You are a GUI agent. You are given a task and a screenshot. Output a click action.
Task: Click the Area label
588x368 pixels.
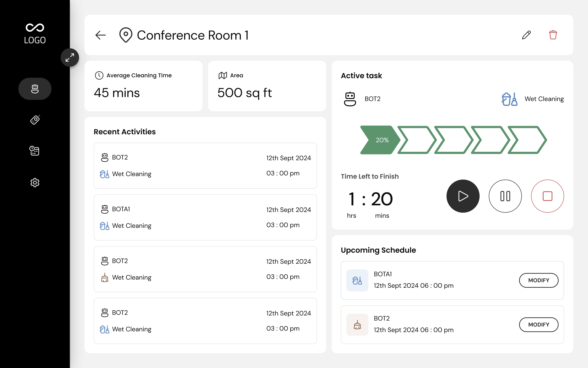[x=237, y=75]
